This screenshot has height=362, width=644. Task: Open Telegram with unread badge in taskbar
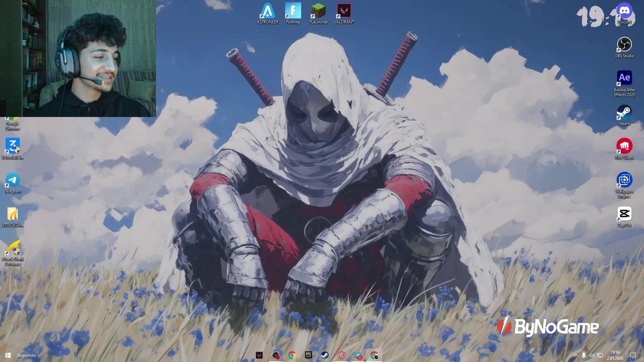(358, 355)
